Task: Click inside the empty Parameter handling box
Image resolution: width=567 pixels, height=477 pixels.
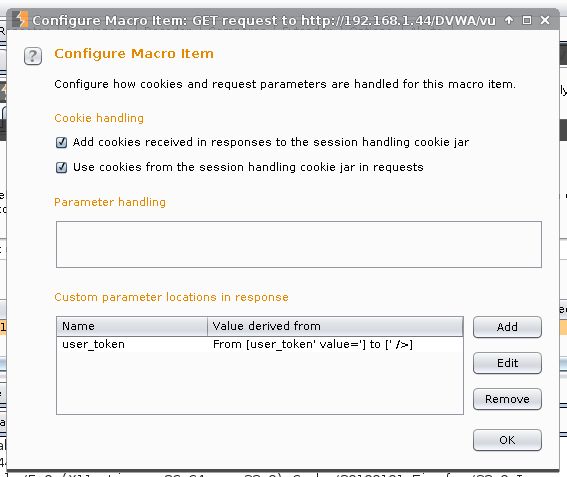Action: tap(299, 244)
